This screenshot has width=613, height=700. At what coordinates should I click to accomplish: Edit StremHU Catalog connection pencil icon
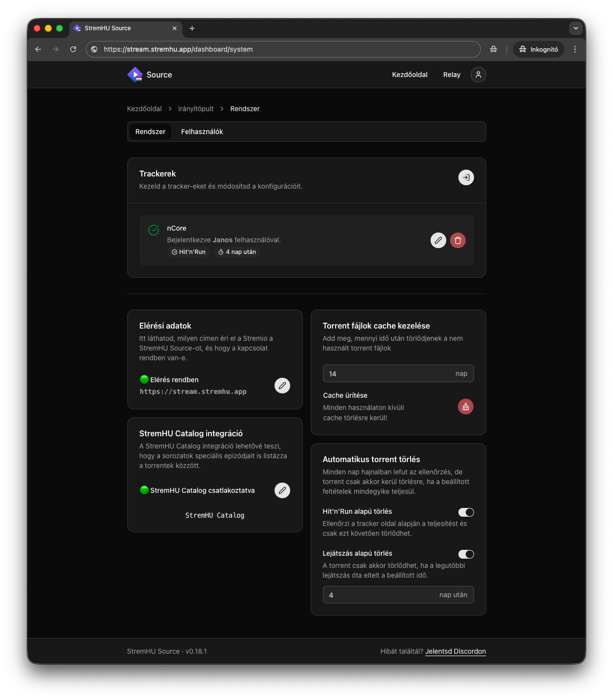coord(282,490)
